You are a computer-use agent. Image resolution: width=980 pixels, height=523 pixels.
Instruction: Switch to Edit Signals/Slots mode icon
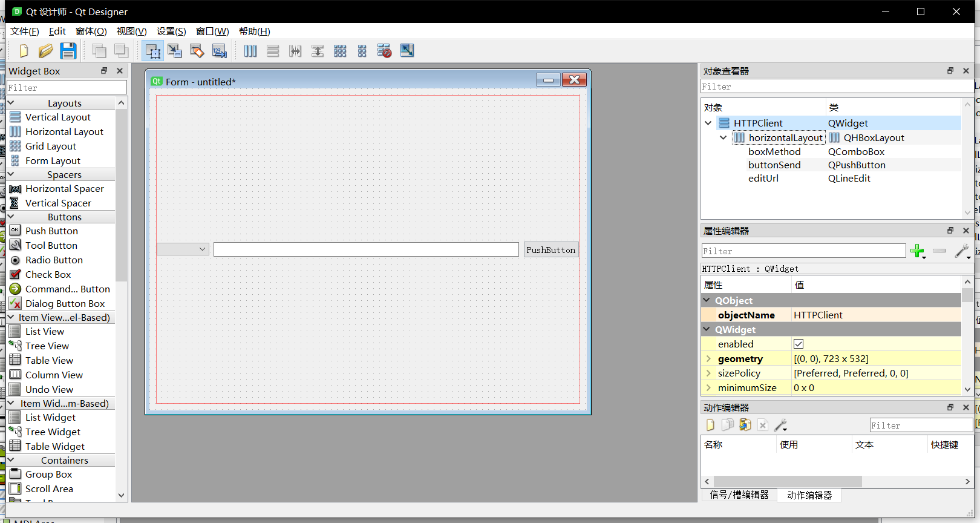click(175, 51)
